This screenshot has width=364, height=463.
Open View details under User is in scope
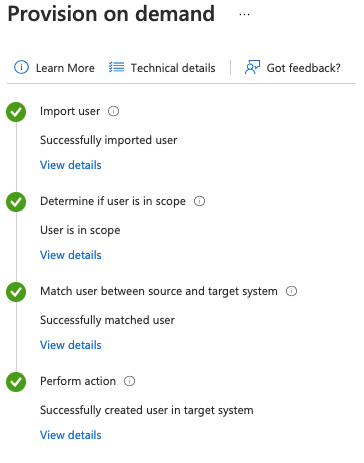pyautogui.click(x=71, y=255)
